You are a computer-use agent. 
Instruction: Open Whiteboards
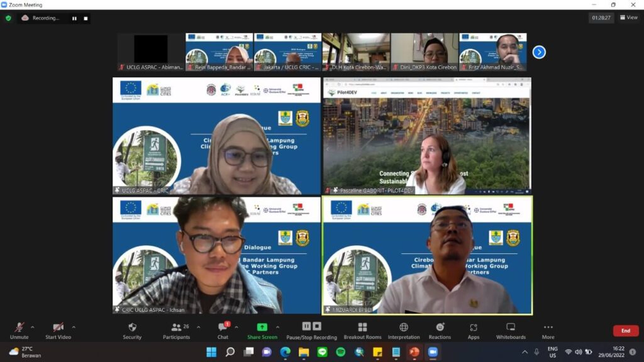[x=511, y=331]
